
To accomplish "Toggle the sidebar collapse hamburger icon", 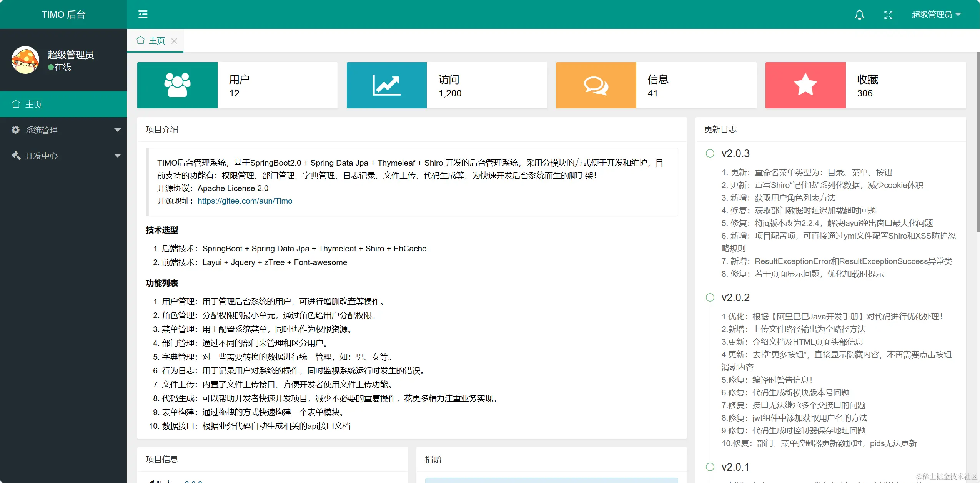I will point(143,15).
